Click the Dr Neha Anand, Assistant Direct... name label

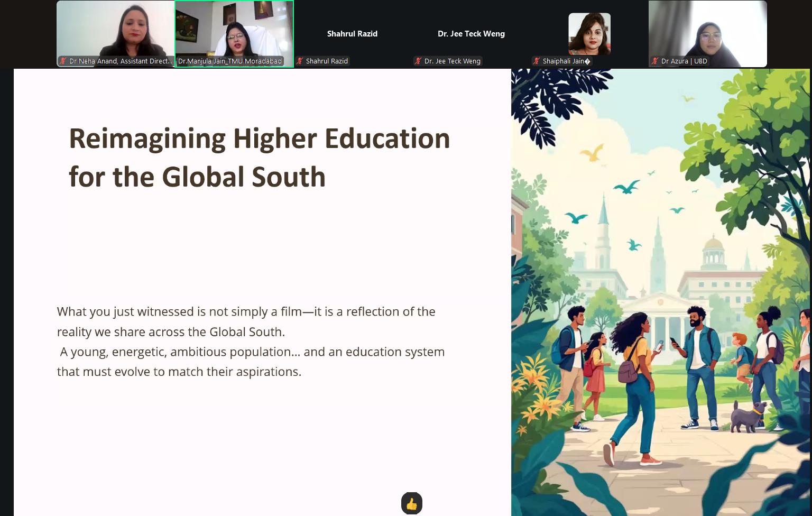[120, 61]
